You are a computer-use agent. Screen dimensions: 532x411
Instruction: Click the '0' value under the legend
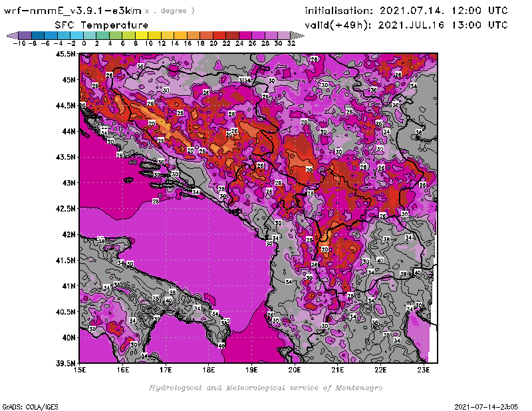point(84,43)
